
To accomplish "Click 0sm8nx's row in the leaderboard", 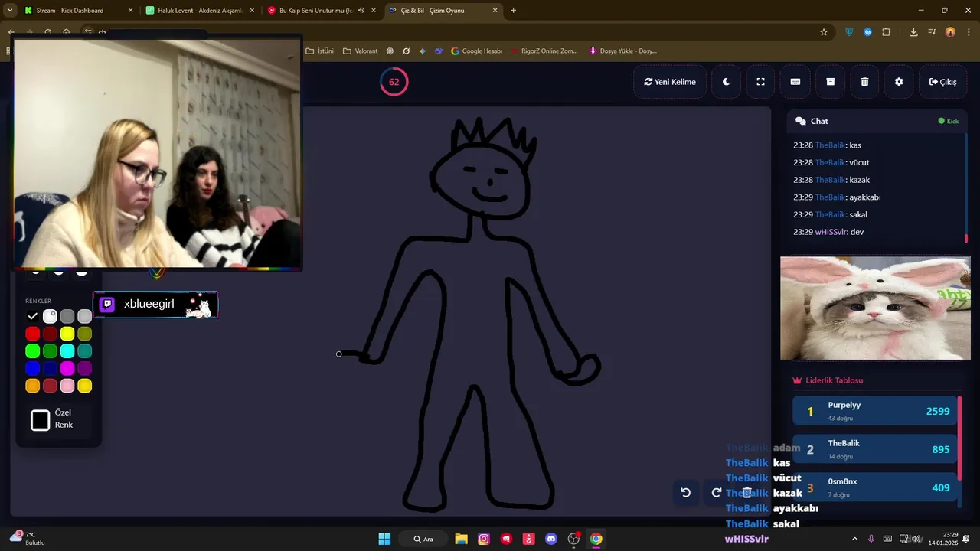I will point(875,487).
